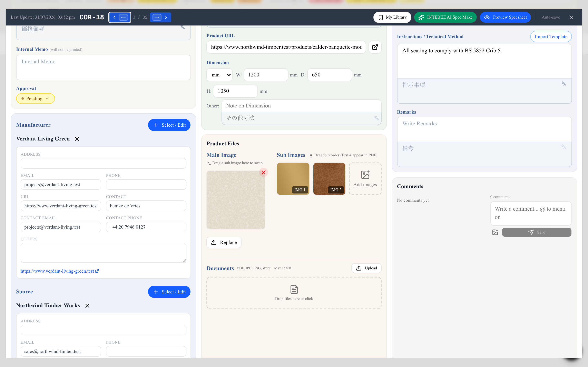This screenshot has height=367, width=588.
Task: Click translate icon in Instructions Japanese field
Action: (564, 84)
